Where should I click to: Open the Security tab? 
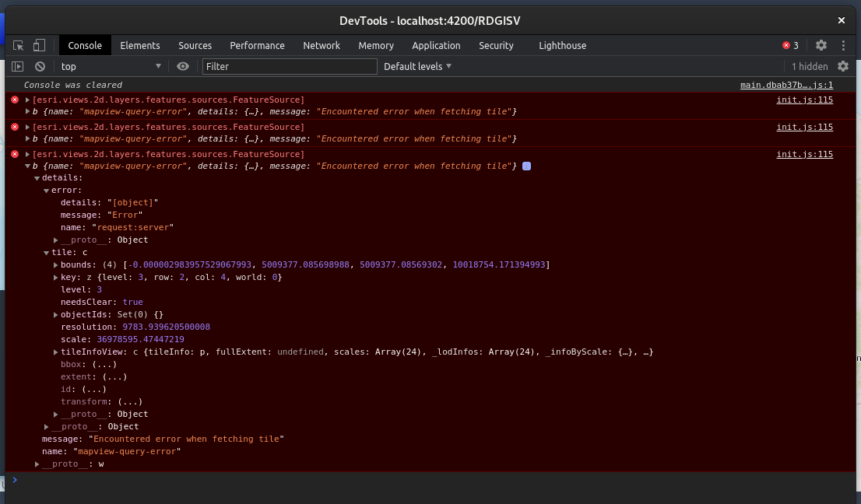point(496,46)
